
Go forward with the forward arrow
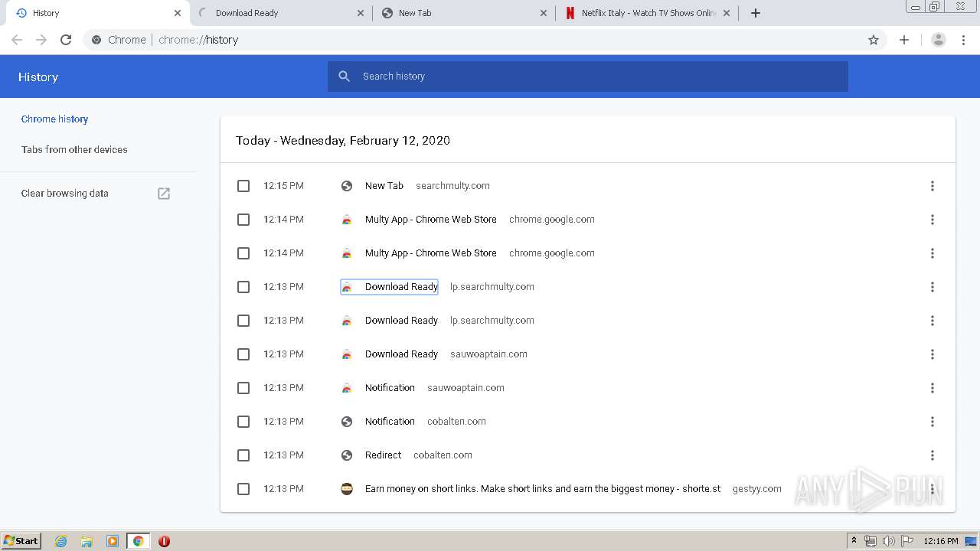point(41,40)
